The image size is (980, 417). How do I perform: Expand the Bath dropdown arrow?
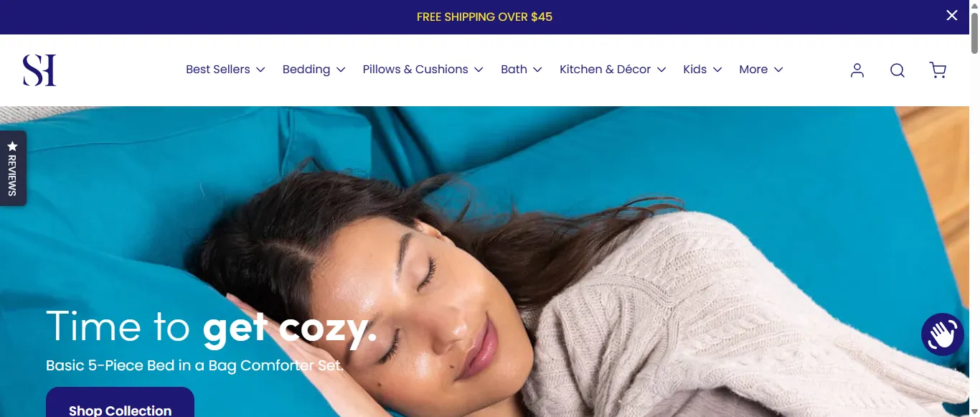click(537, 70)
